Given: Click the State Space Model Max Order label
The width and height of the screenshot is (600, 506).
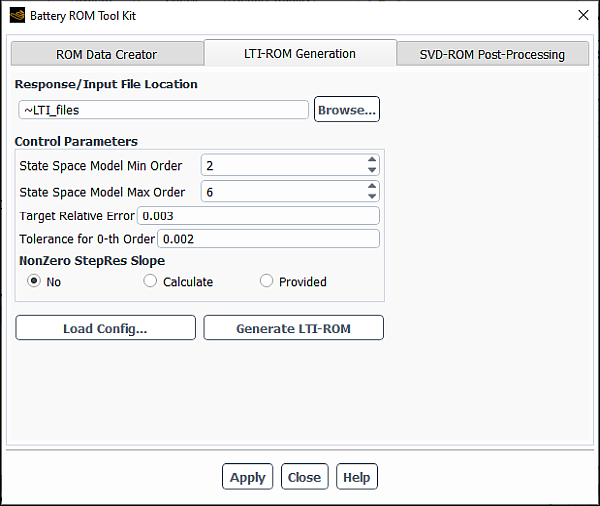Looking at the screenshot, I should point(102,192).
